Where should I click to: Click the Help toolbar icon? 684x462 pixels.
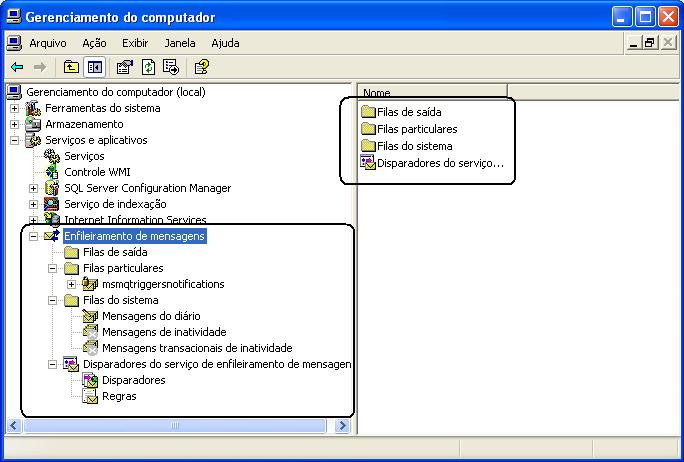[x=201, y=67]
